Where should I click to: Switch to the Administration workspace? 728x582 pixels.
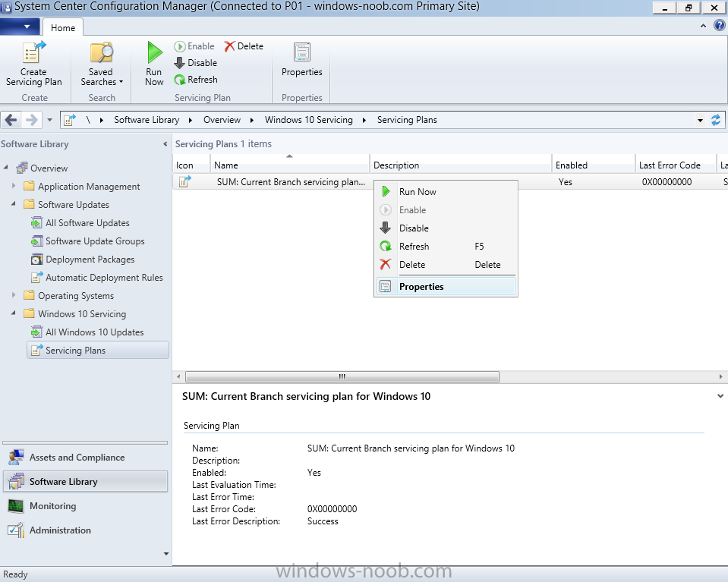pyautogui.click(x=85, y=530)
